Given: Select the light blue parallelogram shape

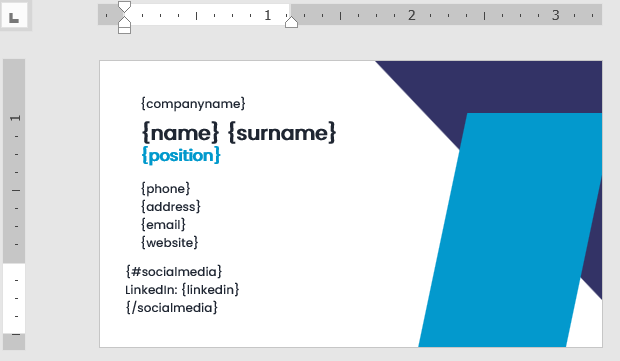Looking at the screenshot, I should click(510, 229).
